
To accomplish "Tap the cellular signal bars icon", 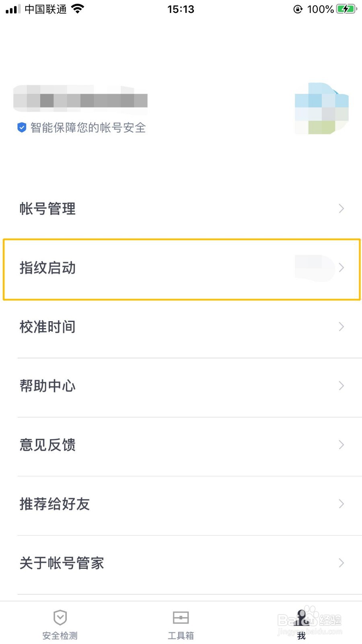I will [x=13, y=9].
